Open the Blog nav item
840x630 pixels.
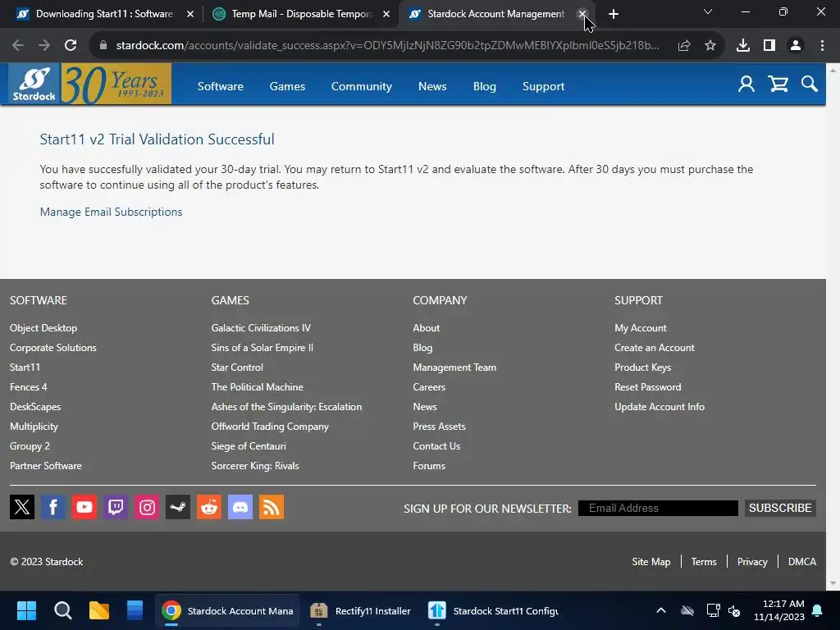tap(484, 86)
